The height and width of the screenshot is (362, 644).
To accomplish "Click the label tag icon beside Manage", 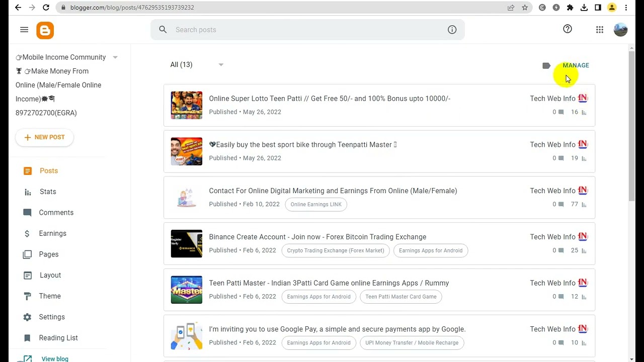I will (546, 65).
